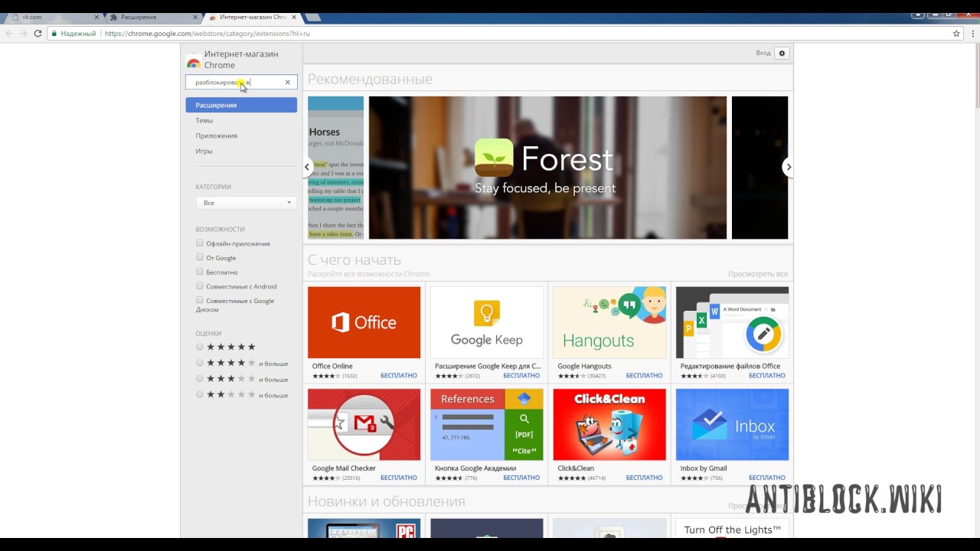Select three stars и больше rating

200,379
